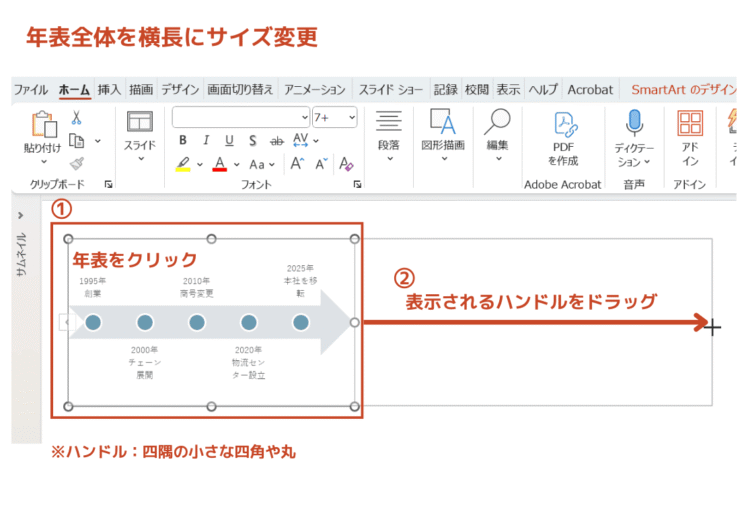Open highlight color dropdown arrow
Screen dimensions: 740x505
point(200,165)
